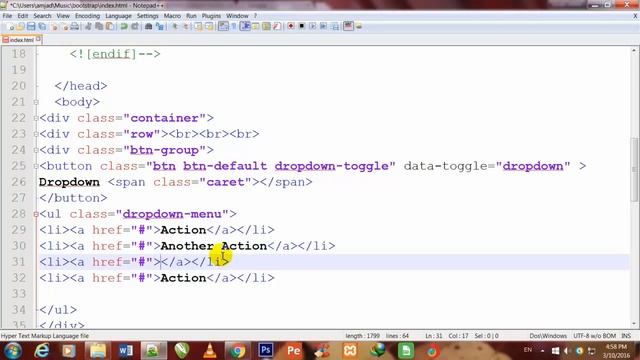Open Google Chrome from the taskbar
640x360 pixels.
(x=237, y=351)
